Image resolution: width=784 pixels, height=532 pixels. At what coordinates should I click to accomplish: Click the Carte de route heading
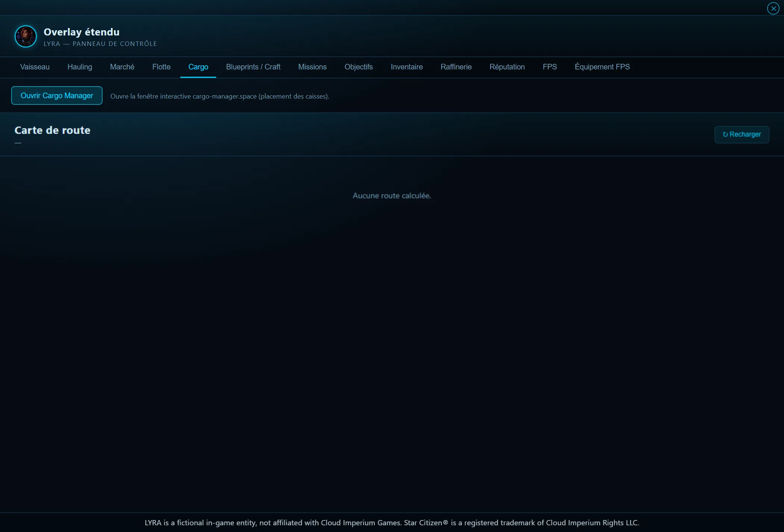pyautogui.click(x=52, y=130)
